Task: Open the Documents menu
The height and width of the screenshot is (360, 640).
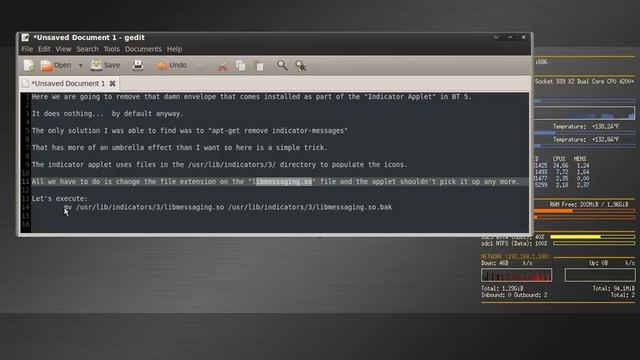Action: pyautogui.click(x=143, y=49)
